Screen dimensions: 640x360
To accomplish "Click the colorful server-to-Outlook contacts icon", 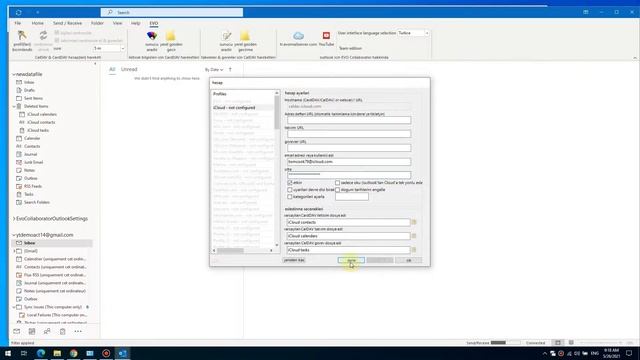I will tap(152, 36).
